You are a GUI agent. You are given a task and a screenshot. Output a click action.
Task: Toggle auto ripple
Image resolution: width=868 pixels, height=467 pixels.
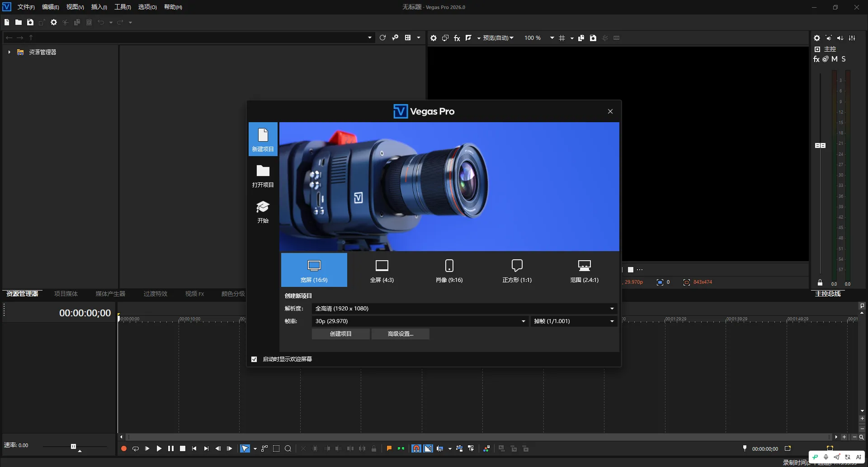tap(440, 448)
